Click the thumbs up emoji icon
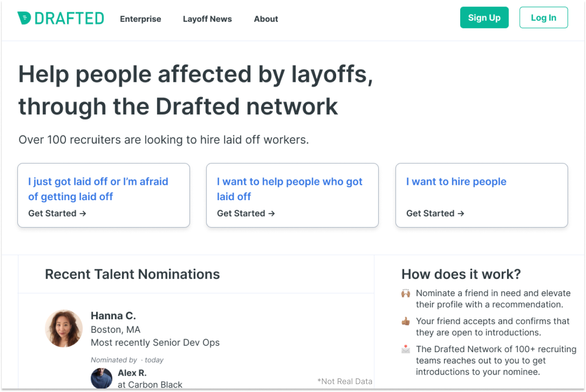586x392 pixels. point(405,321)
